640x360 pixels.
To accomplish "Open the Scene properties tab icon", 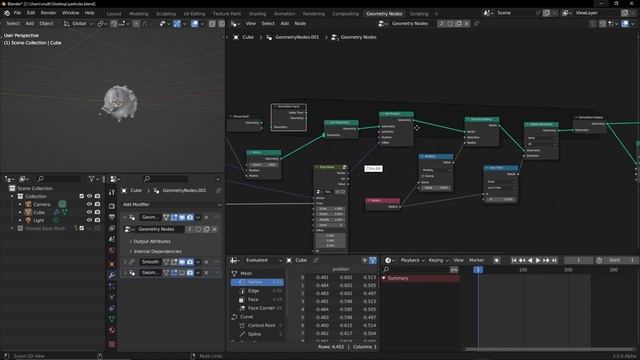I will tap(112, 240).
